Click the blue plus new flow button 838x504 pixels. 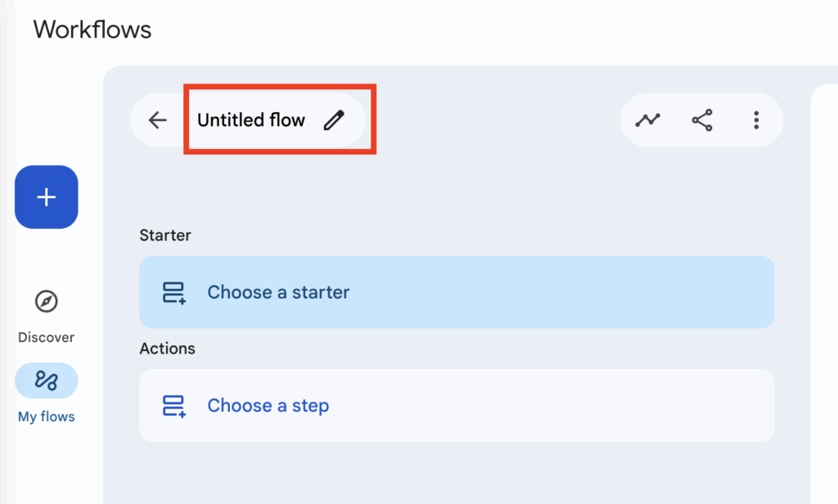pyautogui.click(x=47, y=197)
